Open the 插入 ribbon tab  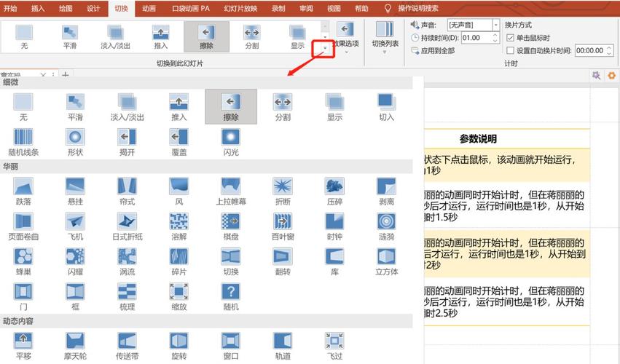click(38, 8)
